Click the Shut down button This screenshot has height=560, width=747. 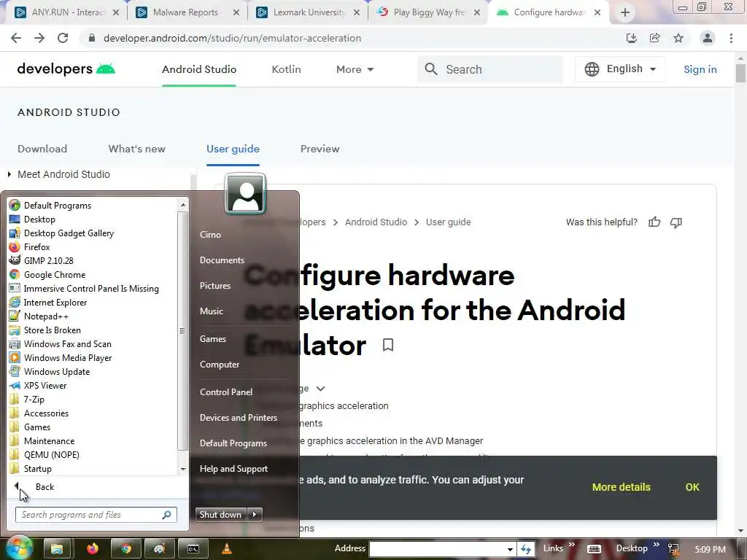pyautogui.click(x=220, y=514)
